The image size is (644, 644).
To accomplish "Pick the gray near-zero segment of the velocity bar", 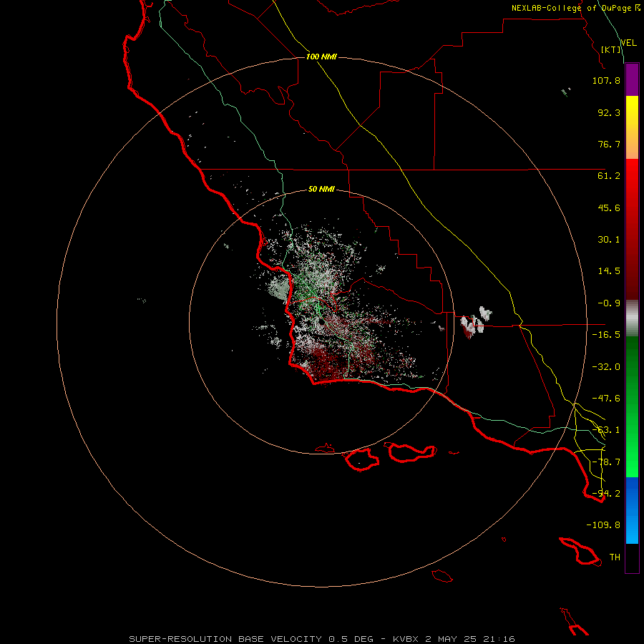I will pos(632,317).
